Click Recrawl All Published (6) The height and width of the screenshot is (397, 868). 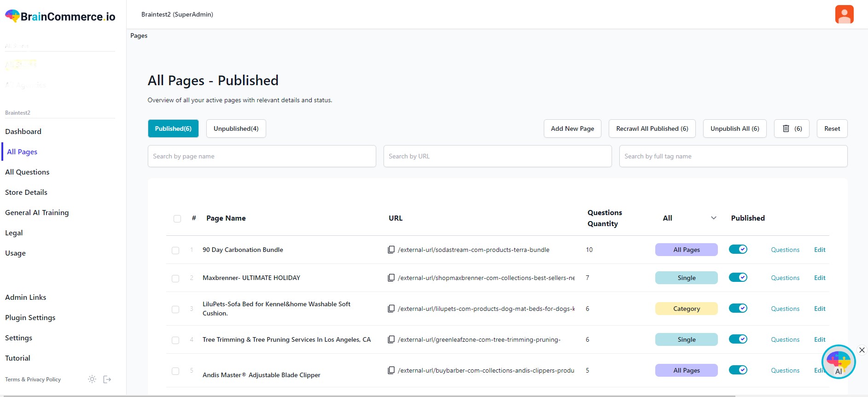coord(652,128)
